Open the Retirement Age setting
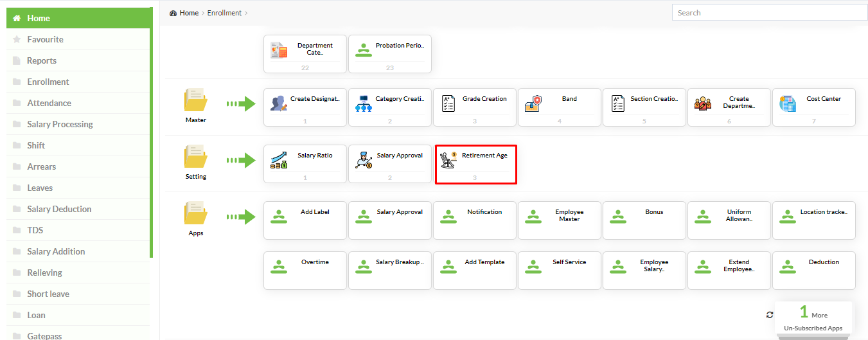This screenshot has height=340, width=868. (476, 164)
